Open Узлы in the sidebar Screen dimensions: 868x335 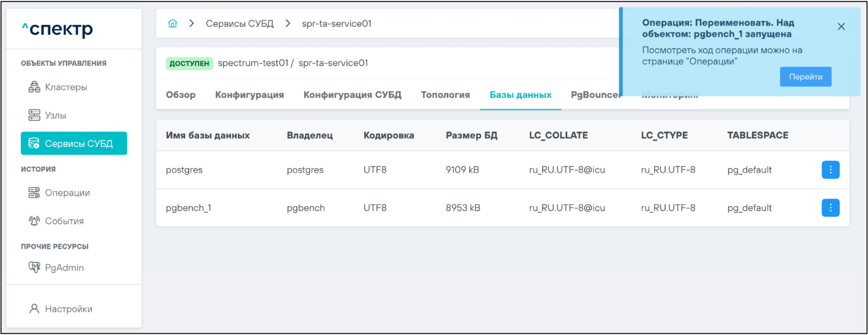(55, 115)
